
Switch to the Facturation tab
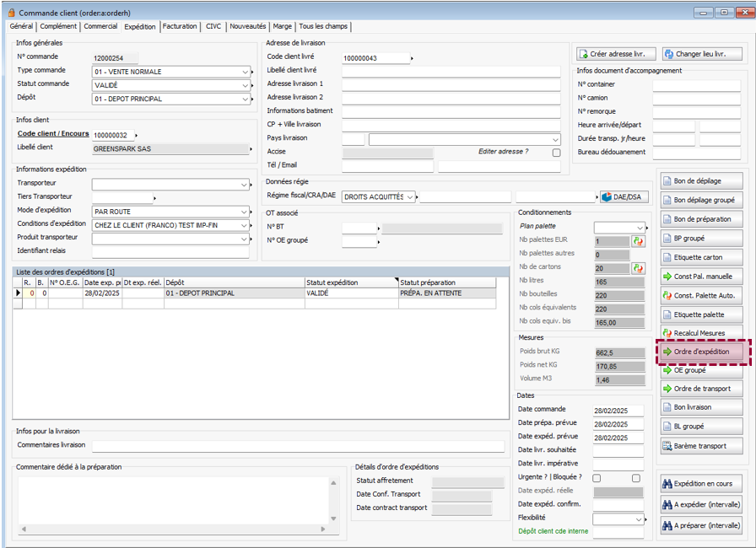(x=181, y=26)
